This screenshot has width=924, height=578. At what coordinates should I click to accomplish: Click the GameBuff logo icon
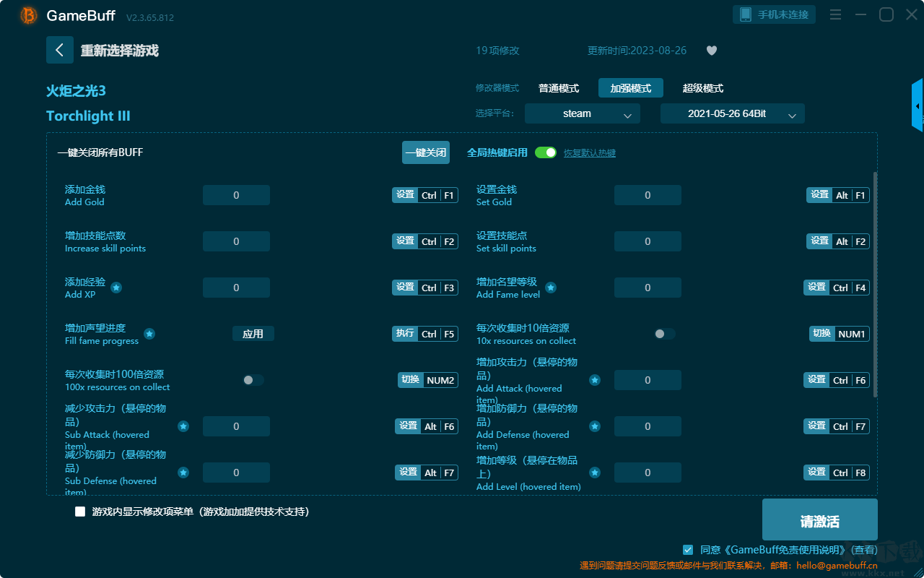coord(29,15)
